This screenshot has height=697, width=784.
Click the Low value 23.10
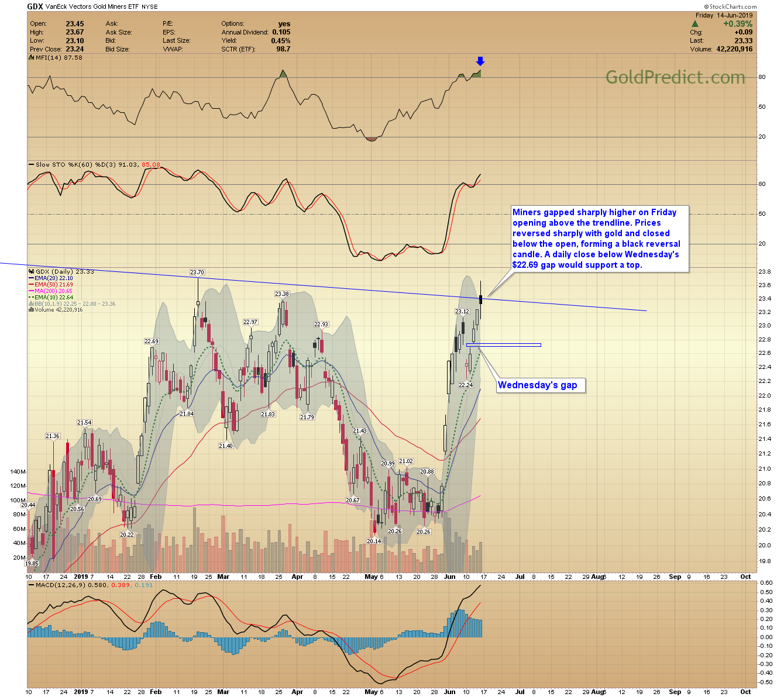click(75, 41)
